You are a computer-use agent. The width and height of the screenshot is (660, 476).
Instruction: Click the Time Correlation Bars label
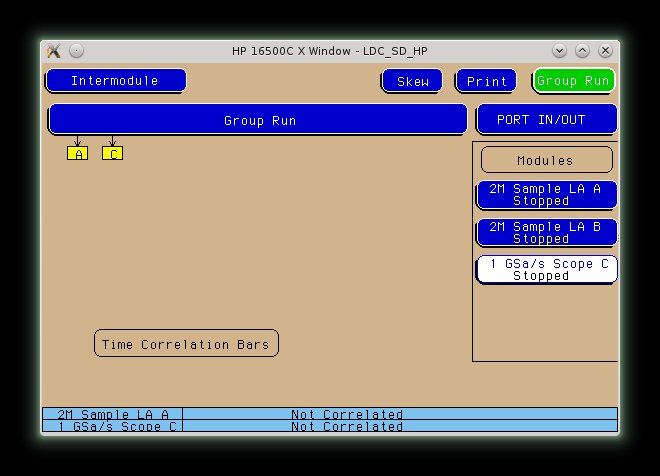tap(186, 343)
